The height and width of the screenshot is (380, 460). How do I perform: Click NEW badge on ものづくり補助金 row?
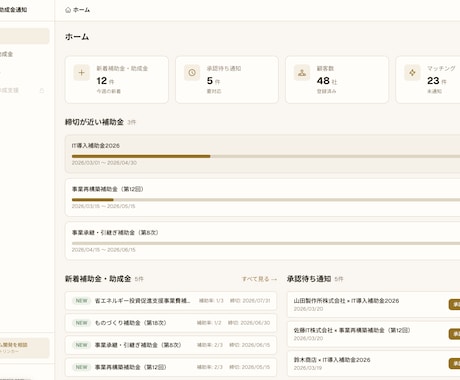pyautogui.click(x=82, y=323)
